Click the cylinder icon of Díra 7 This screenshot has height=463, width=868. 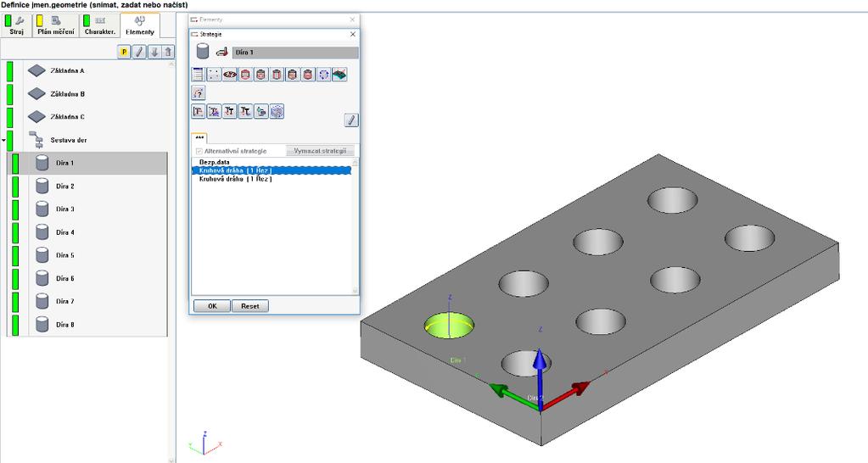point(42,302)
